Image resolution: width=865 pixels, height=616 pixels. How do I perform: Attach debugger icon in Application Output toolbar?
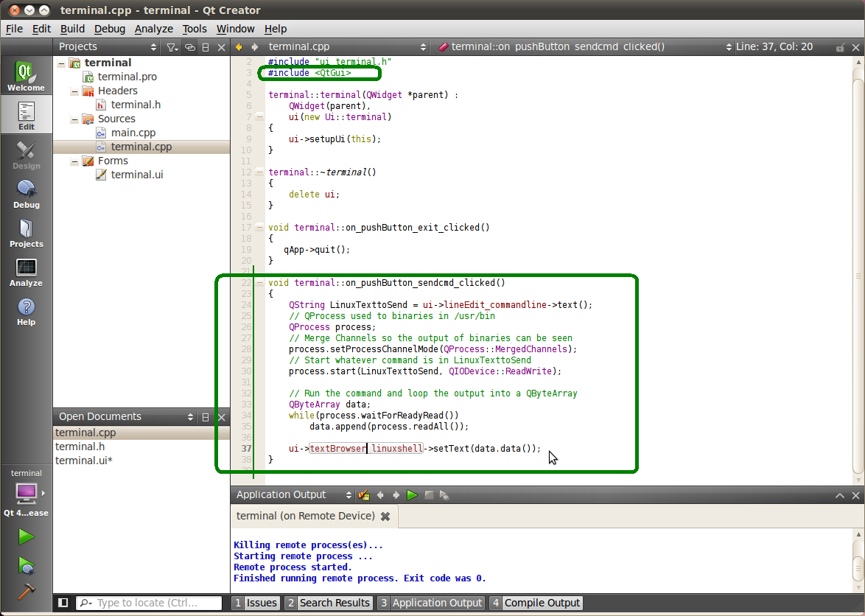(444, 495)
